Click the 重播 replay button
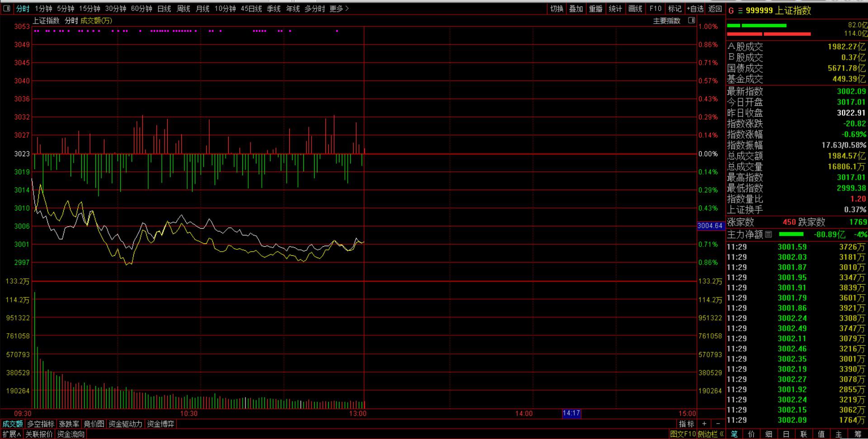The image size is (868, 439). coord(596,9)
